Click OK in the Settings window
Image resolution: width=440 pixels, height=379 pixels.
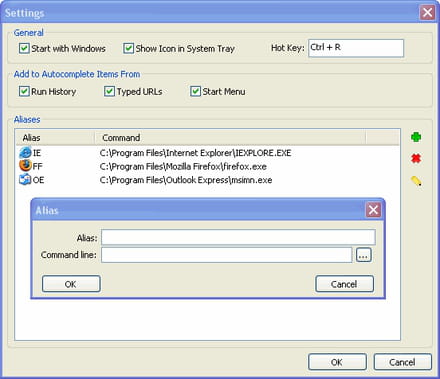click(x=337, y=362)
